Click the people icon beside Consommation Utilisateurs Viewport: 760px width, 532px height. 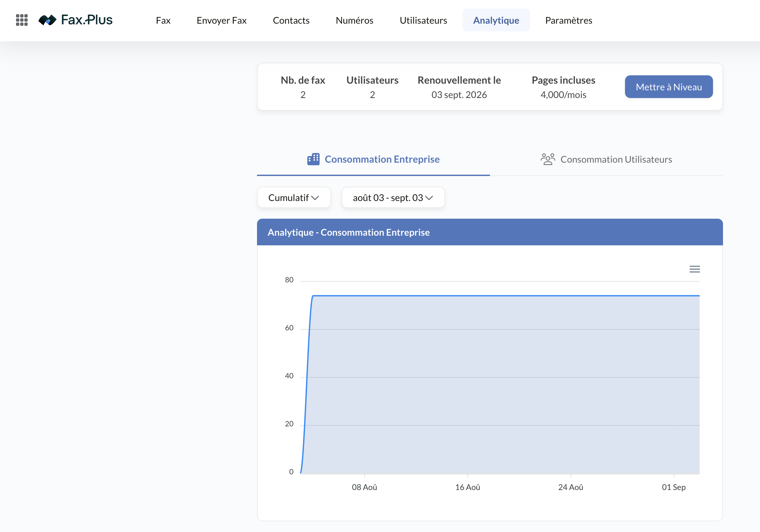tap(548, 159)
